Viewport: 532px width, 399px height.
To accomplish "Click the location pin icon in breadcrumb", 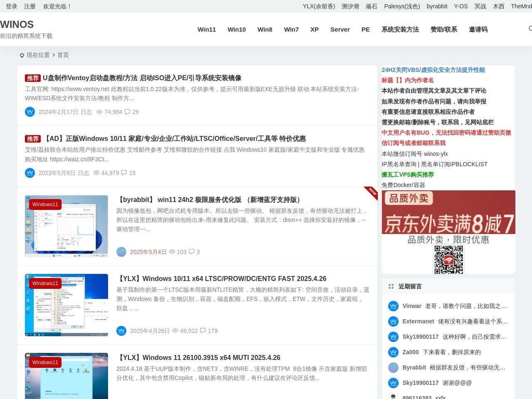I will [x=22, y=55].
